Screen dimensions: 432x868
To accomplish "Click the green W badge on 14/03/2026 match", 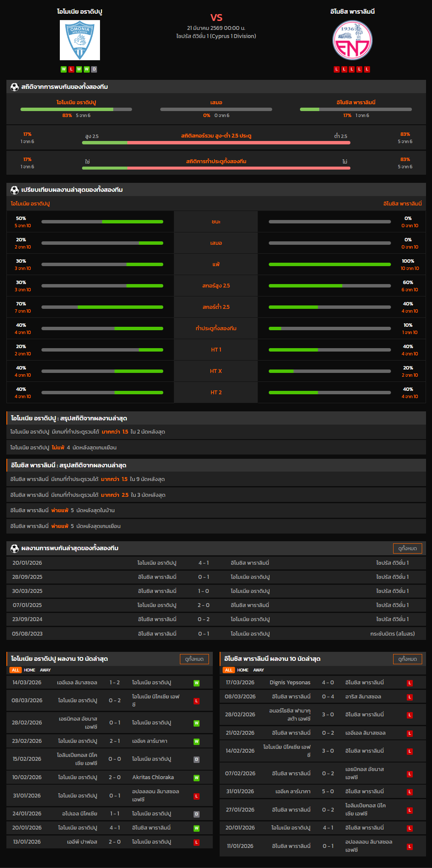I will pos(197,683).
